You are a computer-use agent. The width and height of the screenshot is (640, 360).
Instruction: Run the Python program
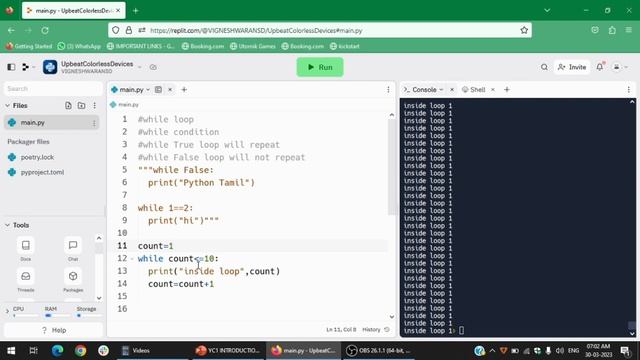click(320, 67)
